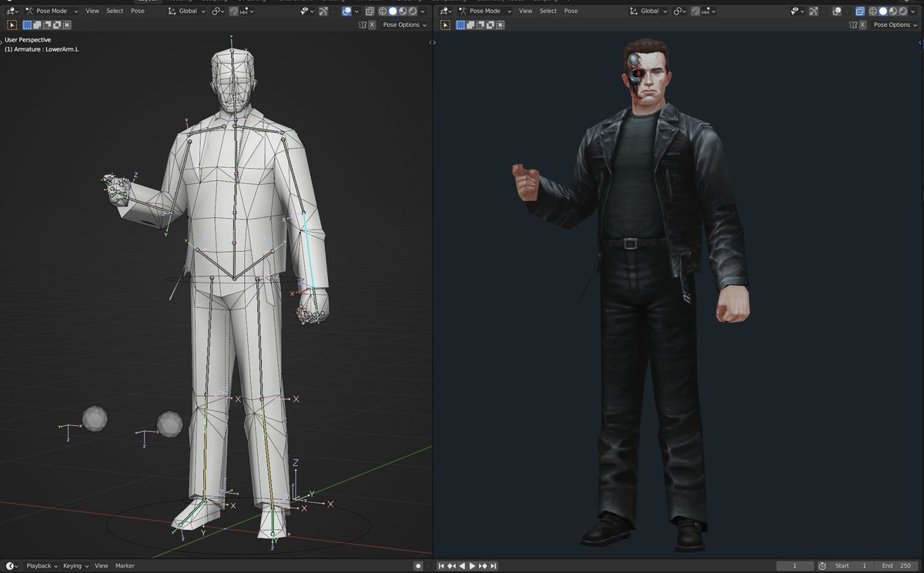This screenshot has height=573, width=924.
Task: Jump to start frame in timeline
Action: (x=441, y=566)
